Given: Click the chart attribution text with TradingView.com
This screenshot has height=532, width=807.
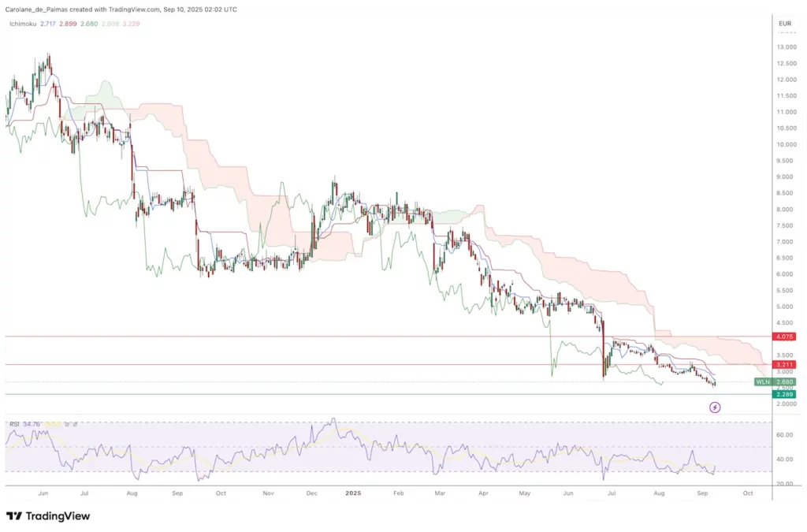Looking at the screenshot, I should (121, 9).
